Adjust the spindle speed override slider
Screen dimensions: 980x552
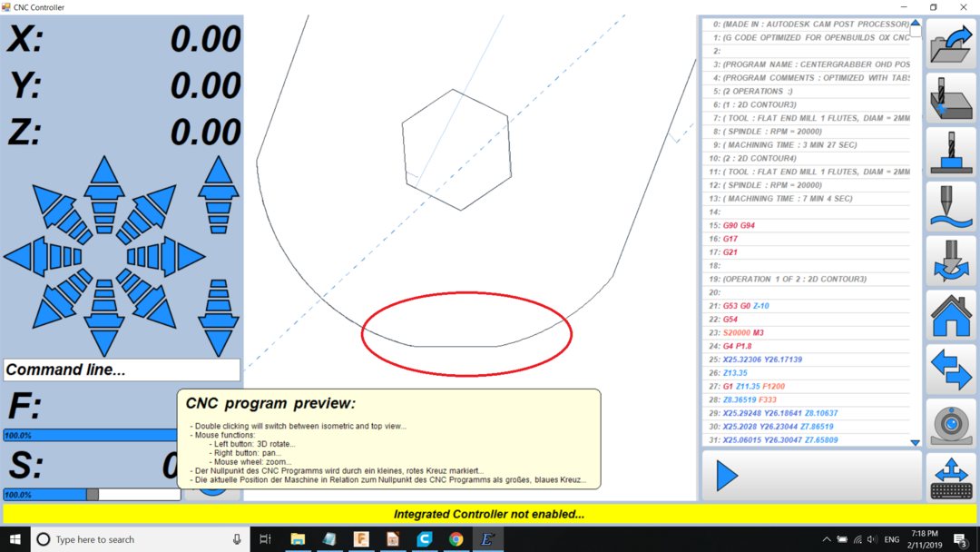coord(93,495)
